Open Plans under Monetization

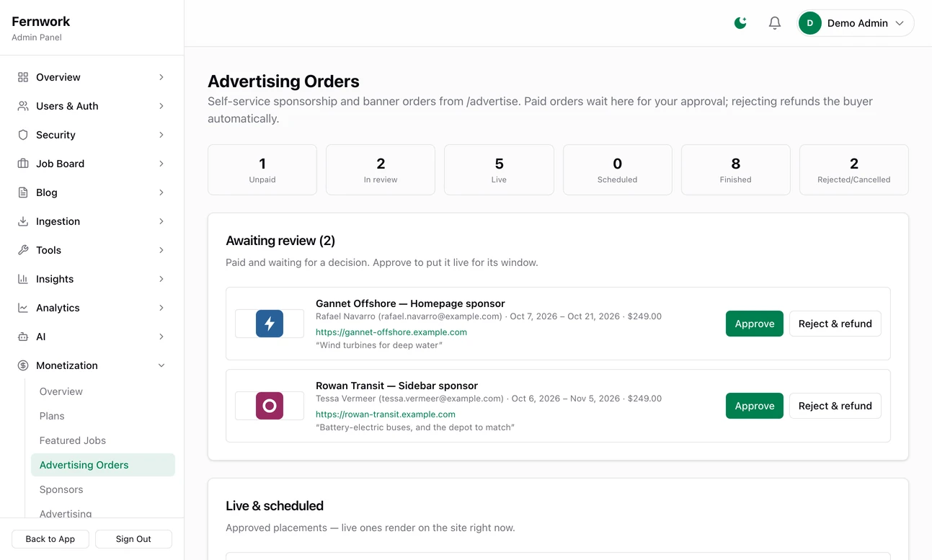tap(103, 416)
